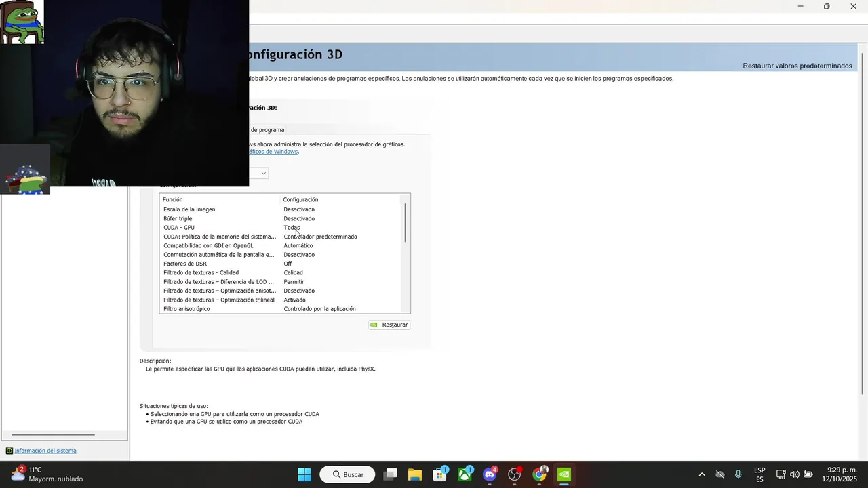Screen dimensions: 868x488
Task: Show hidden system tray icons
Action: click(702, 474)
